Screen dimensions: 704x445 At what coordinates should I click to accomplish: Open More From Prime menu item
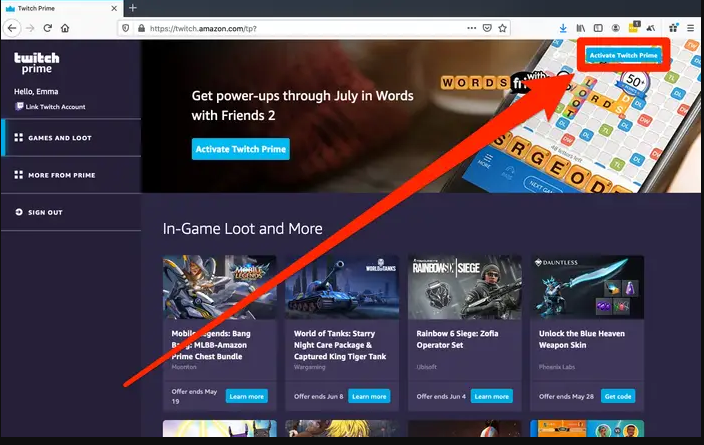click(x=71, y=175)
